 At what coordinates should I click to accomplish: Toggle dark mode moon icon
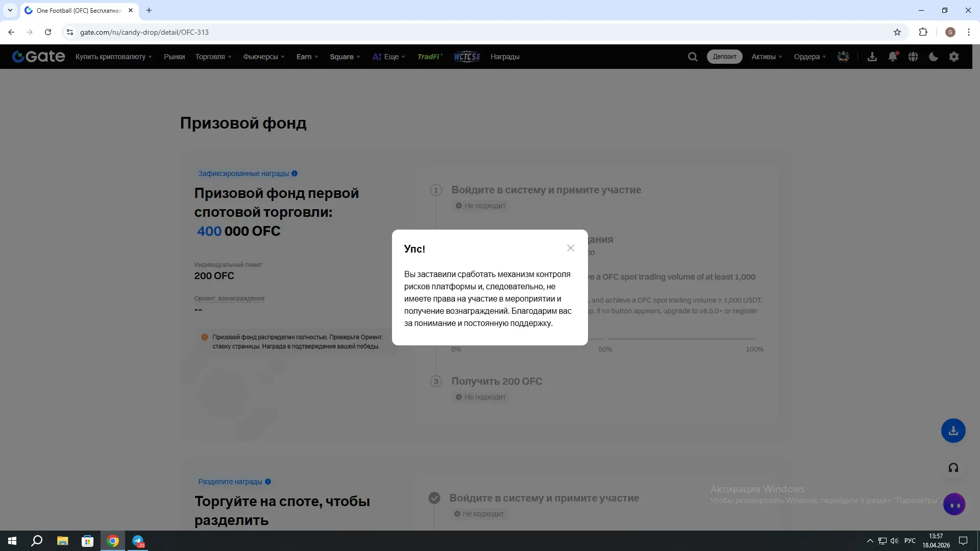click(x=933, y=57)
